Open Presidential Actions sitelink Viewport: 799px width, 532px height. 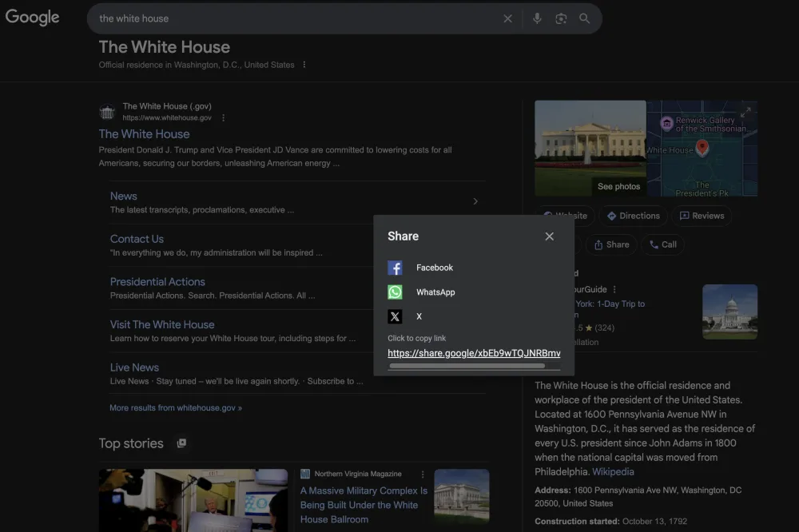(157, 282)
